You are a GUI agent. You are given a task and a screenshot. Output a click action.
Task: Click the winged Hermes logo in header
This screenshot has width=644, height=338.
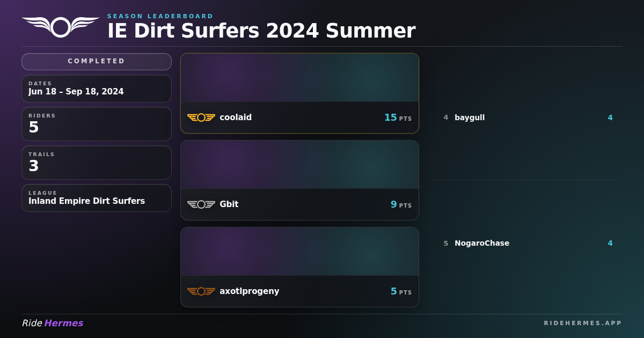pos(61,27)
